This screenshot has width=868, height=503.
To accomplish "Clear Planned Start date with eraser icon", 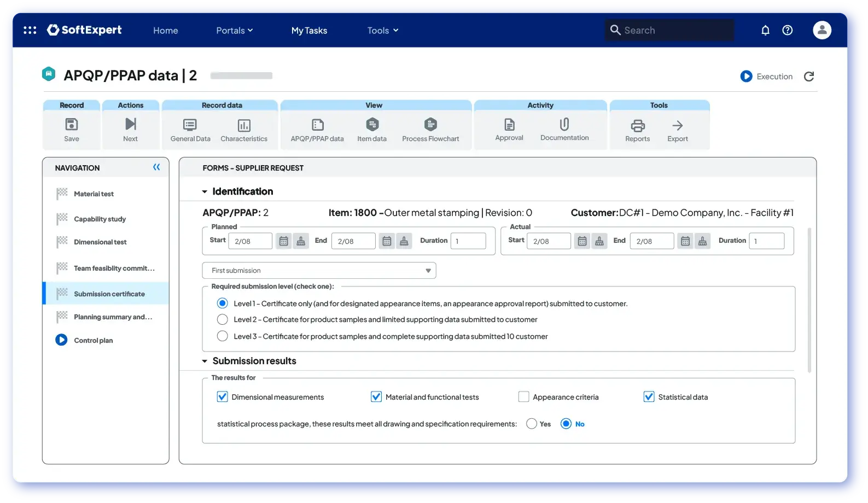I will [301, 241].
